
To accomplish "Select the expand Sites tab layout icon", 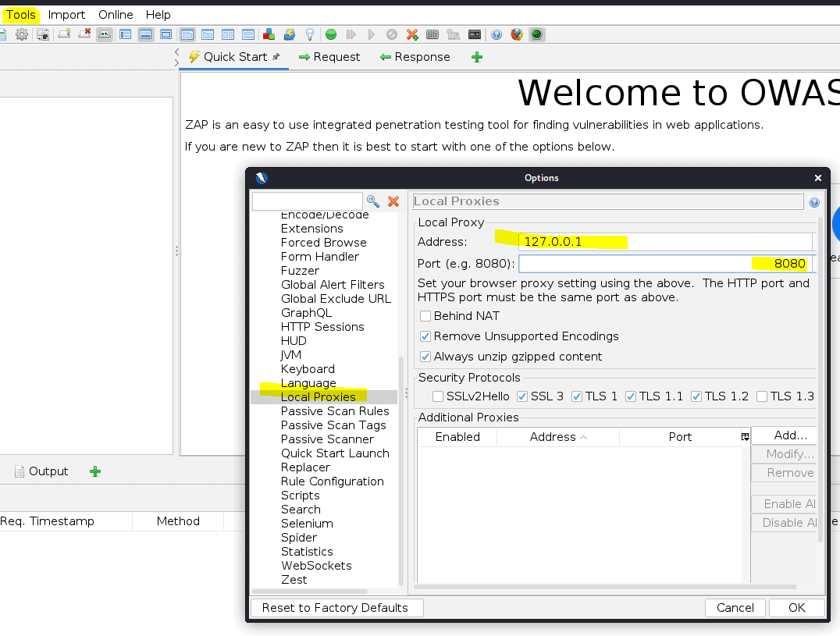I will (x=126, y=35).
